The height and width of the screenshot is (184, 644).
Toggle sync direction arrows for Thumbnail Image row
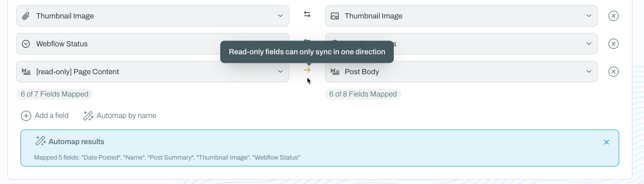[307, 14]
